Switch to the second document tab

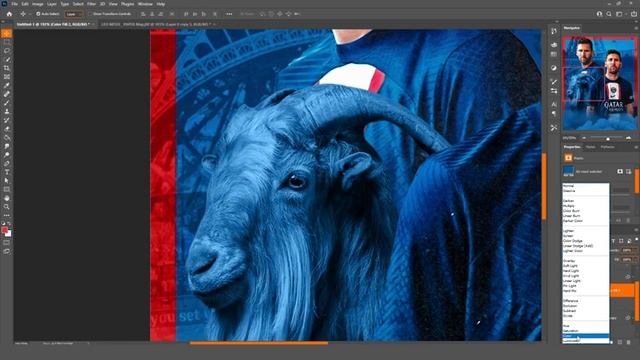pyautogui.click(x=158, y=24)
